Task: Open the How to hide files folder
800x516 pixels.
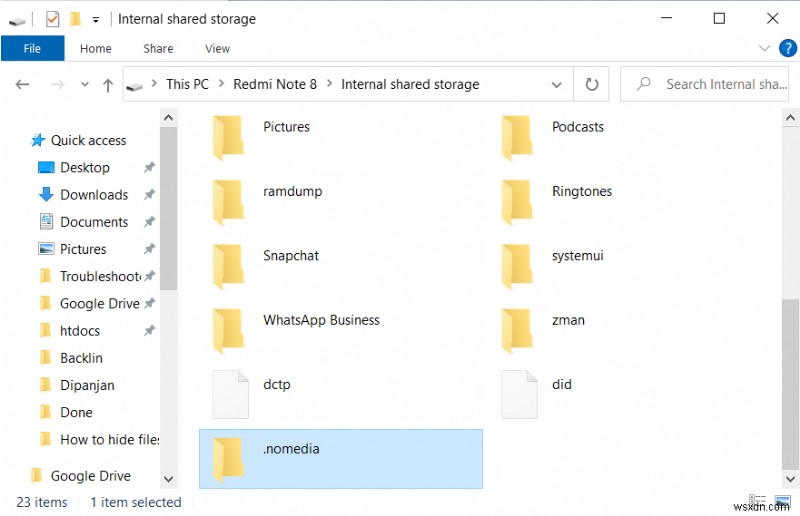Action: 110,439
